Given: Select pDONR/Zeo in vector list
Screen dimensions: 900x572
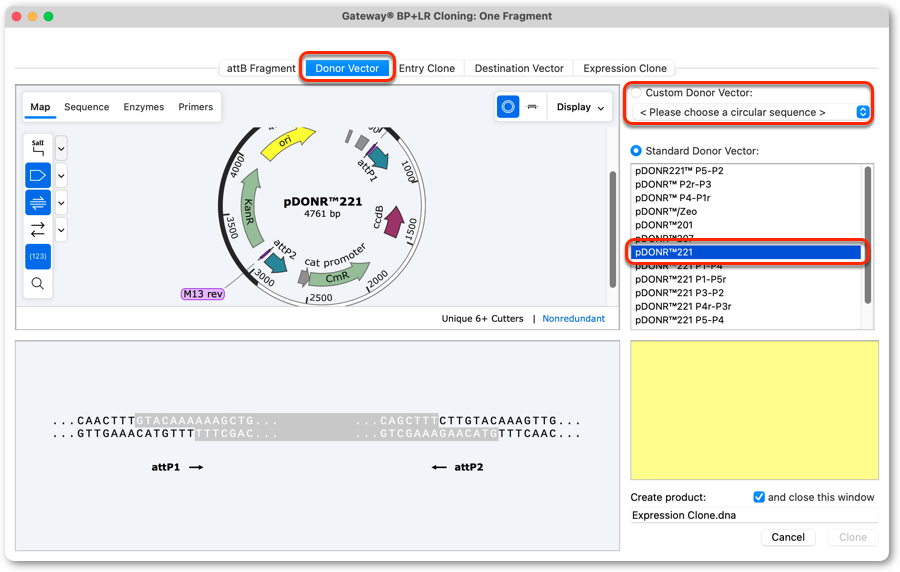Looking at the screenshot, I should tap(746, 211).
